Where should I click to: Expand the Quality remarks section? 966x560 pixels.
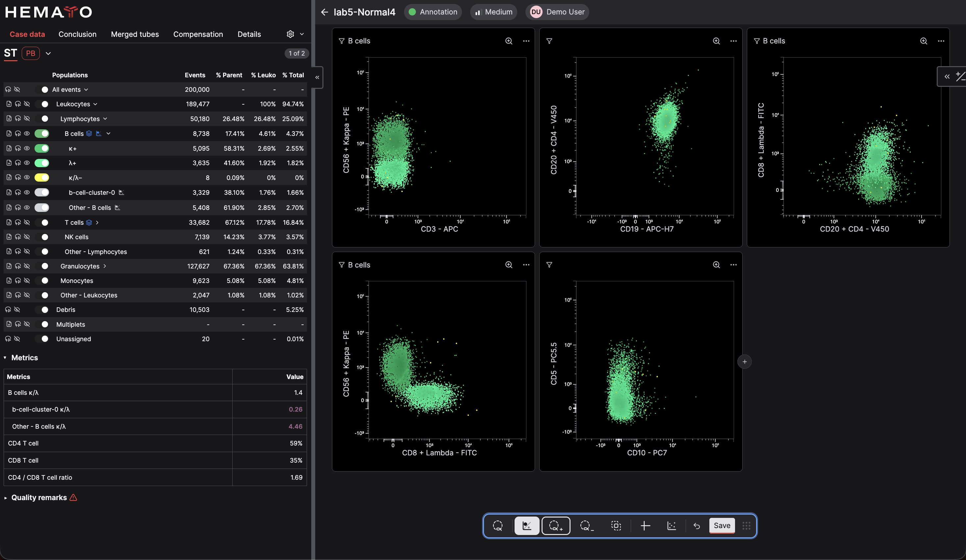5,497
